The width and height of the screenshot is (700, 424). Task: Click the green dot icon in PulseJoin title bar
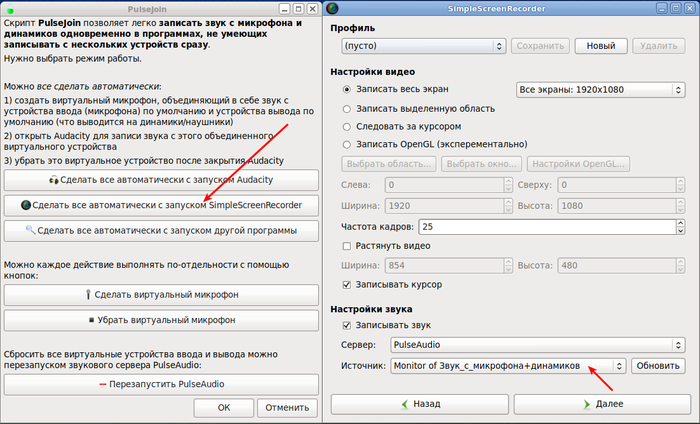pyautogui.click(x=10, y=10)
